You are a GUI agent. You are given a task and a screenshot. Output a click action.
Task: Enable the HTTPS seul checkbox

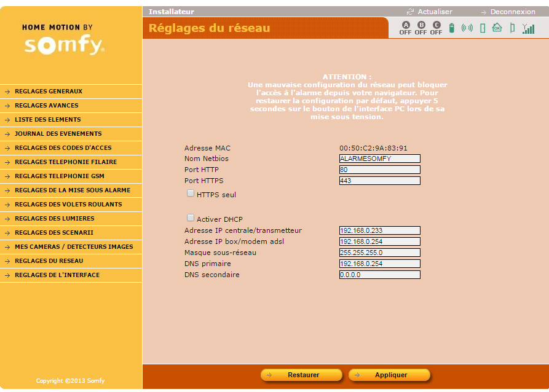pos(191,194)
